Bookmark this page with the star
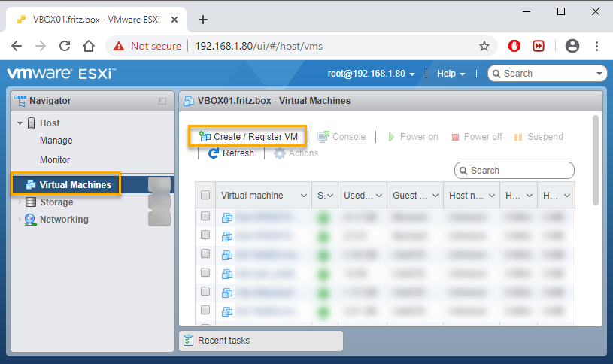613x364 pixels. [x=484, y=46]
